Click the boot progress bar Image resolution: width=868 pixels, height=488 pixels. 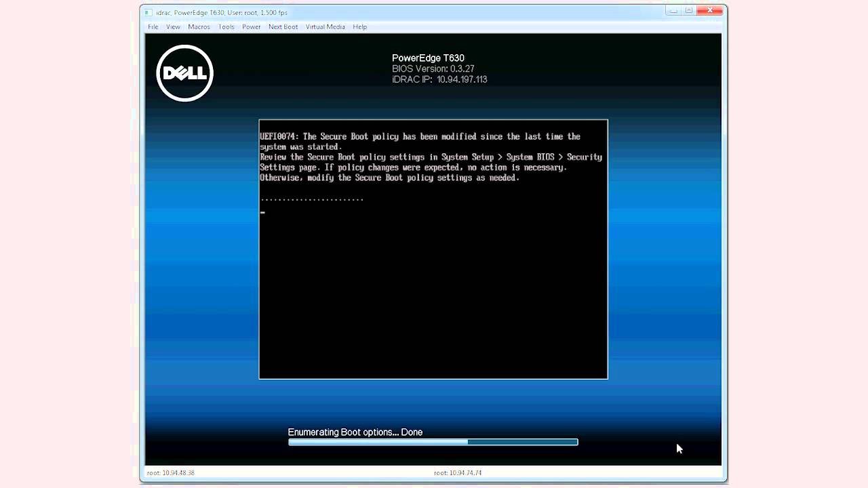433,442
